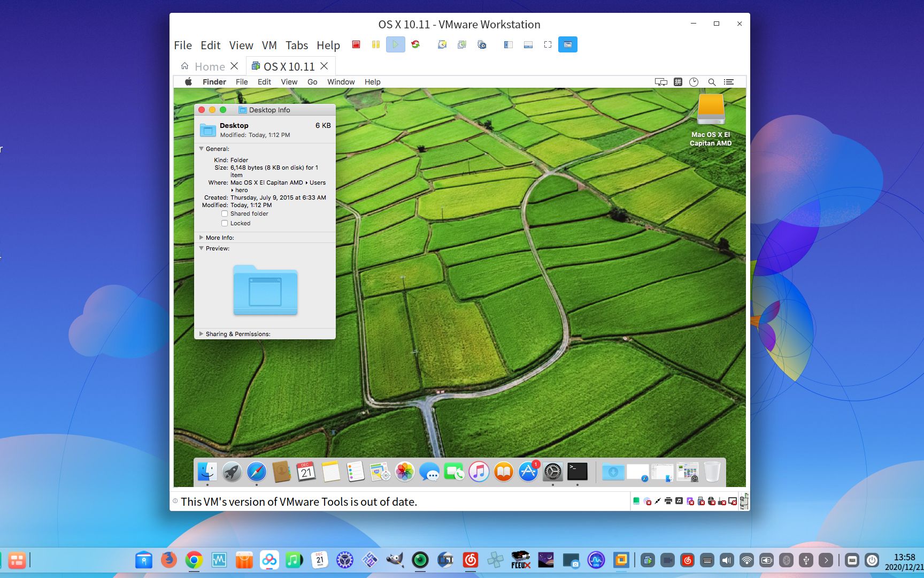Click the host Wi-Fi tray icon

pos(746,560)
